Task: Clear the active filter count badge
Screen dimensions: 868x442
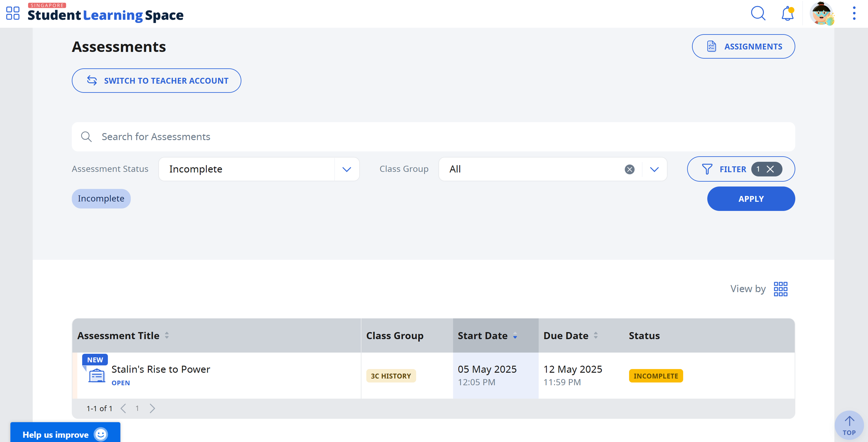Action: click(x=770, y=169)
